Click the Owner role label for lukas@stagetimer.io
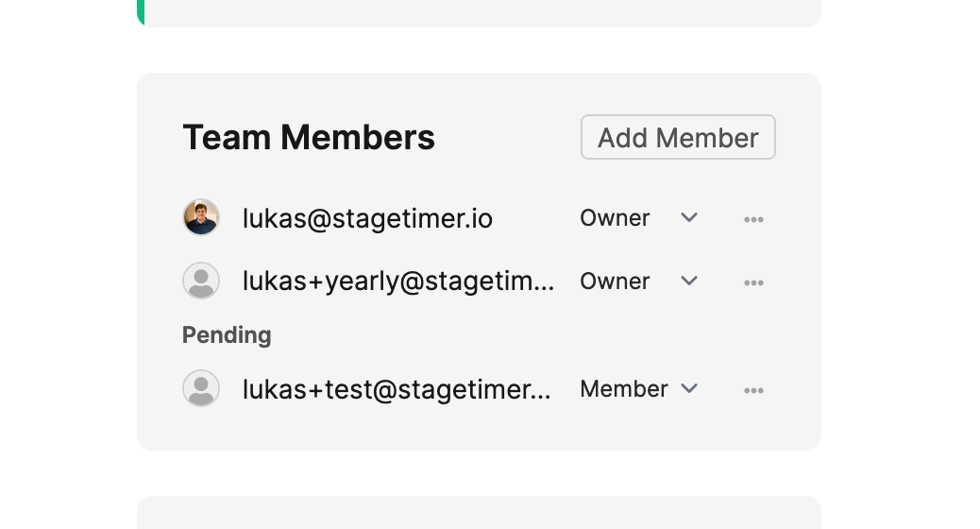This screenshot has height=529, width=980. pos(615,218)
